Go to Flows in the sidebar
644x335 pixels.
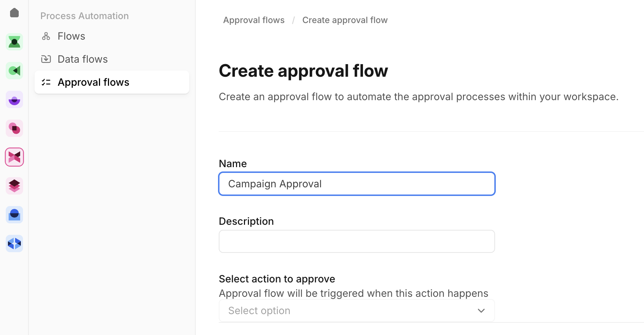pos(71,36)
